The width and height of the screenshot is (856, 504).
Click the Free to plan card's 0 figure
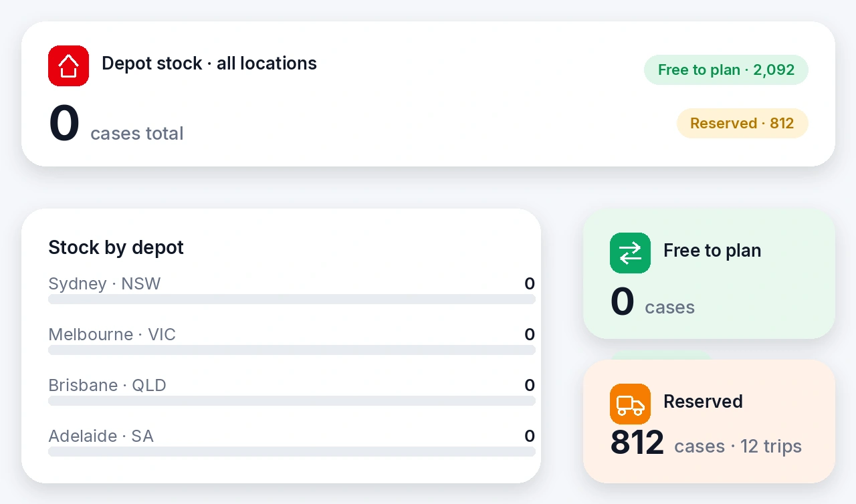tap(622, 301)
